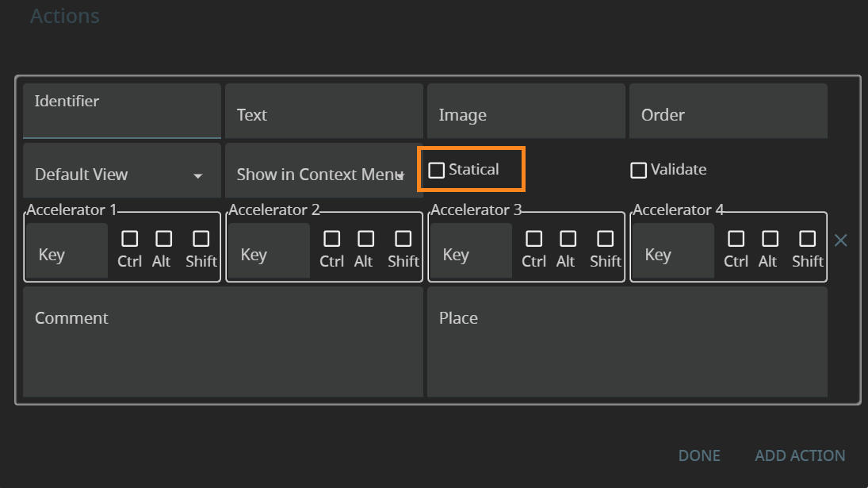868x488 pixels.
Task: Enable Ctrl for Accelerator 1
Action: pyautogui.click(x=129, y=239)
